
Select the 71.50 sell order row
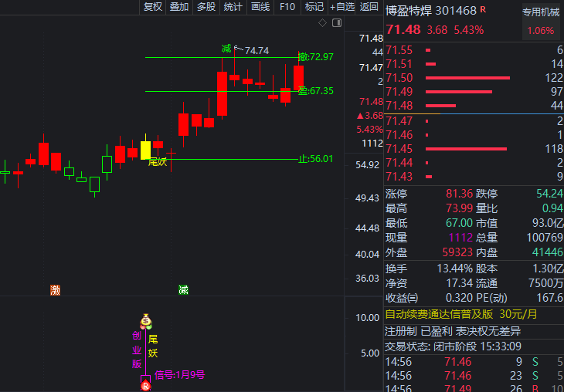(473, 78)
